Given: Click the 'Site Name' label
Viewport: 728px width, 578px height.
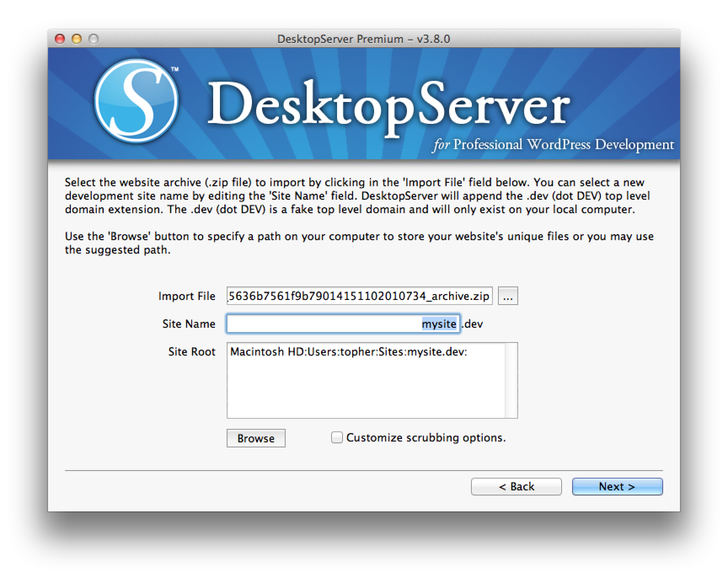Looking at the screenshot, I should pos(189,324).
